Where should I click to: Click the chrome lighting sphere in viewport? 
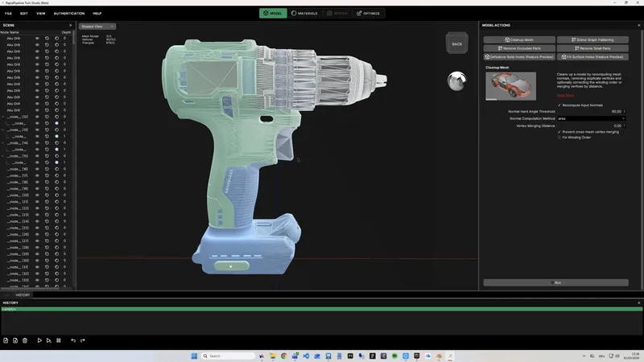click(456, 79)
